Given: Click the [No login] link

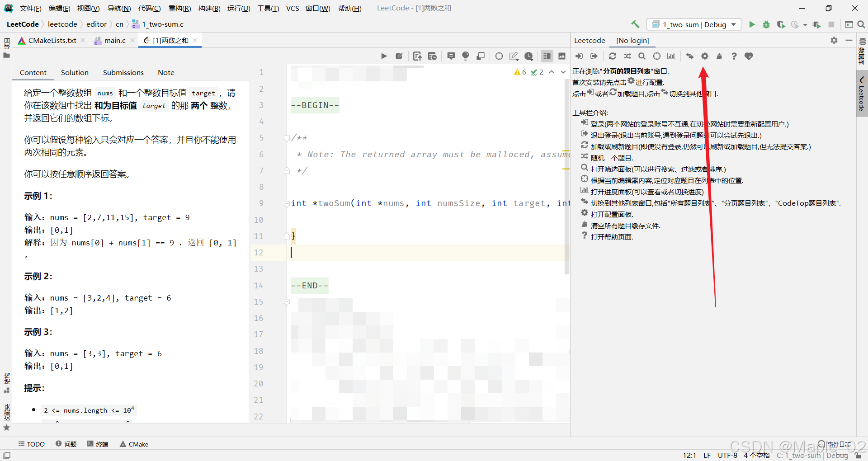Looking at the screenshot, I should pyautogui.click(x=632, y=41).
